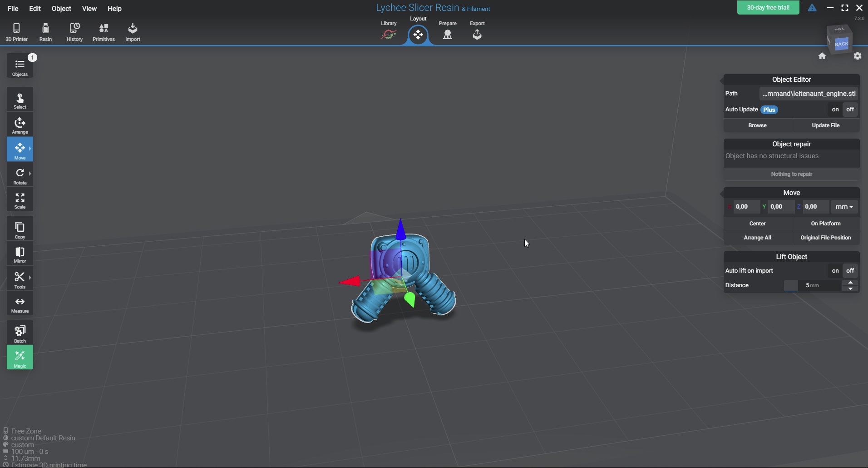868x468 pixels.
Task: Open the mm unit dropdown
Action: tap(844, 207)
